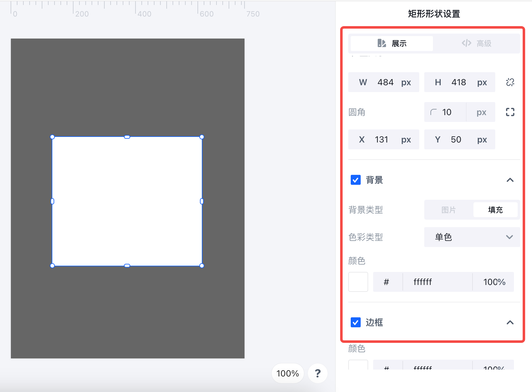Click the bottom-right resize handle of rectangle

click(202, 266)
